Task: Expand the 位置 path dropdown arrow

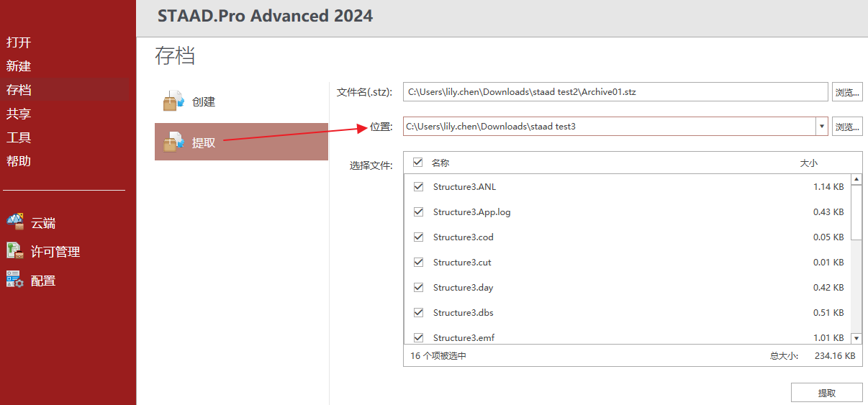Action: pyautogui.click(x=822, y=126)
